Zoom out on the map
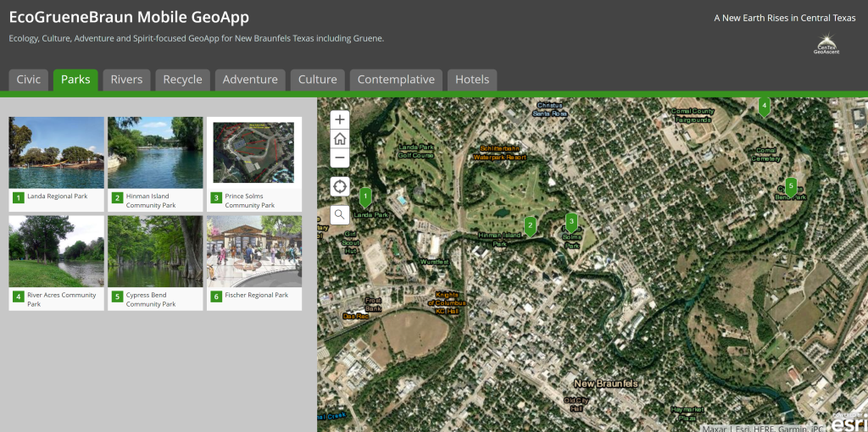 tap(340, 158)
